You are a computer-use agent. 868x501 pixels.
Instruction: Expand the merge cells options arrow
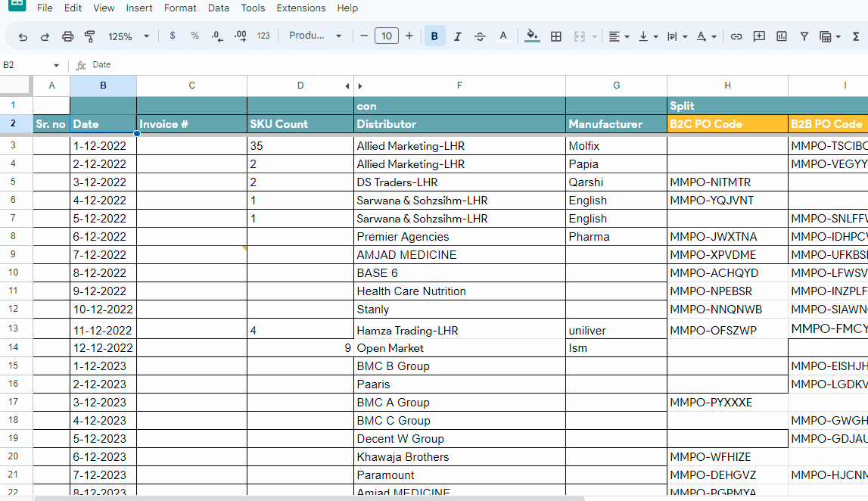[x=595, y=37]
